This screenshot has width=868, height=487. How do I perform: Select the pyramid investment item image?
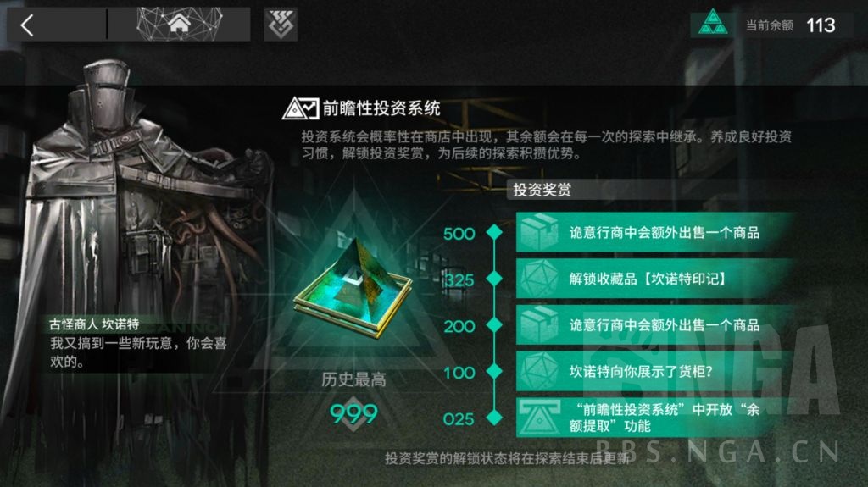click(353, 286)
